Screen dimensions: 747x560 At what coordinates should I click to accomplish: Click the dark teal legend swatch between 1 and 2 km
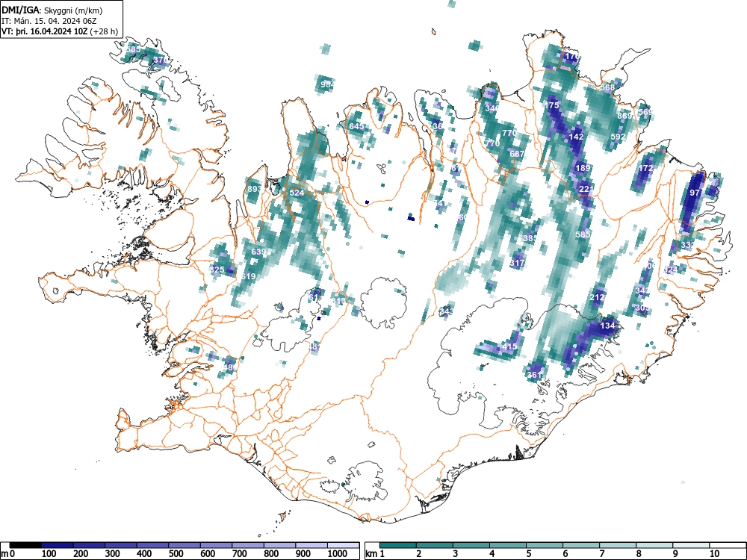tap(398, 545)
